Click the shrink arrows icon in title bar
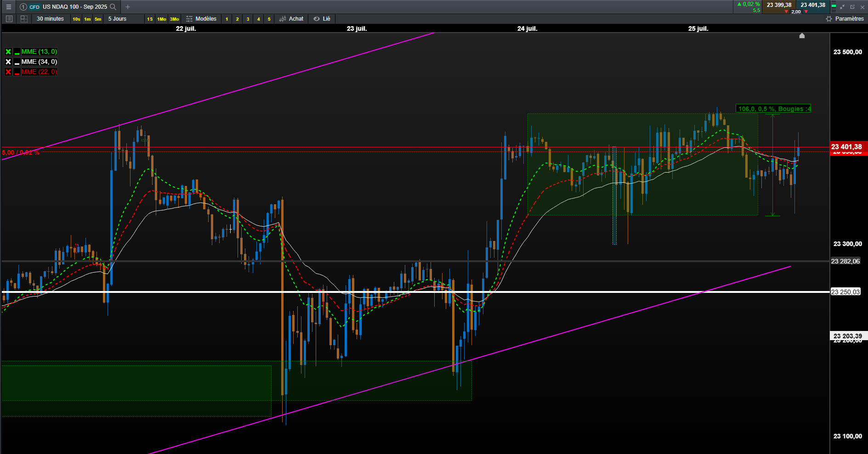 tap(842, 7)
